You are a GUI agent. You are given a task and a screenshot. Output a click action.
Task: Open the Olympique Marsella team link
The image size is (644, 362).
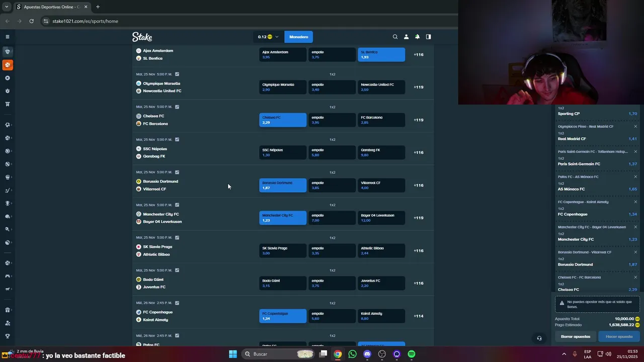coord(162,83)
